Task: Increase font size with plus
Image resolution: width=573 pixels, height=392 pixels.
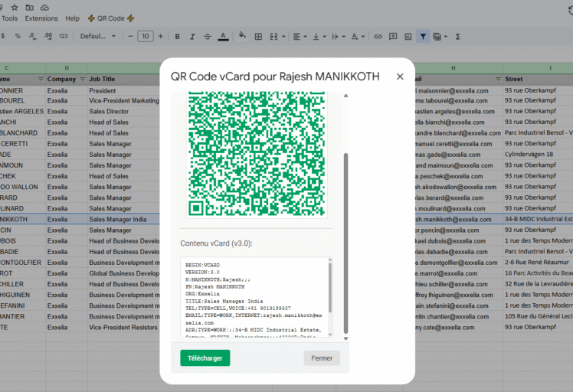Action: click(160, 36)
